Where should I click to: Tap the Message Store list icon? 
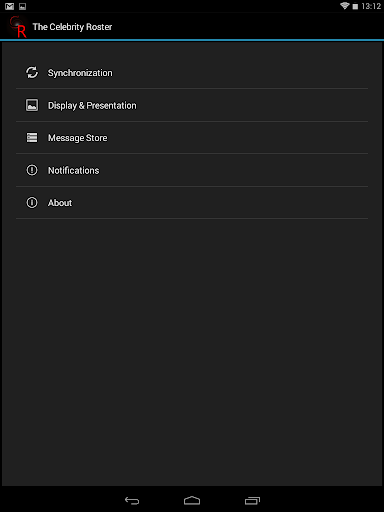tap(32, 137)
